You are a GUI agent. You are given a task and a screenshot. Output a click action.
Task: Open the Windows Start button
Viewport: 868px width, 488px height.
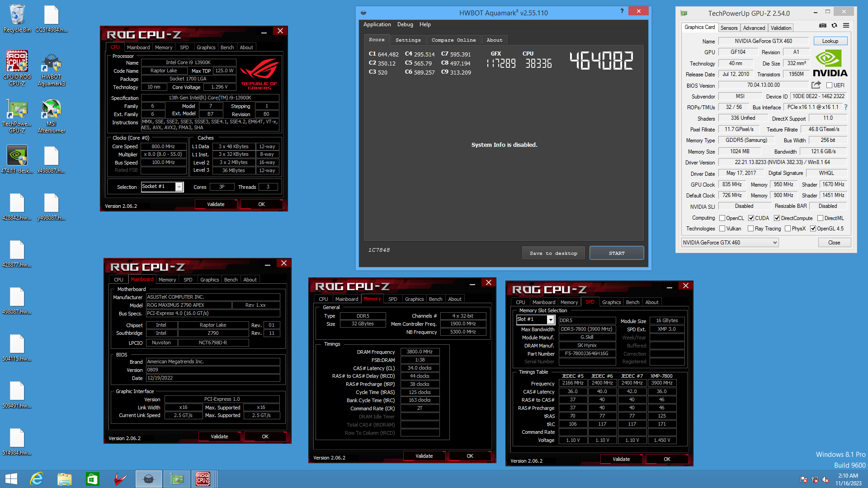click(11, 479)
